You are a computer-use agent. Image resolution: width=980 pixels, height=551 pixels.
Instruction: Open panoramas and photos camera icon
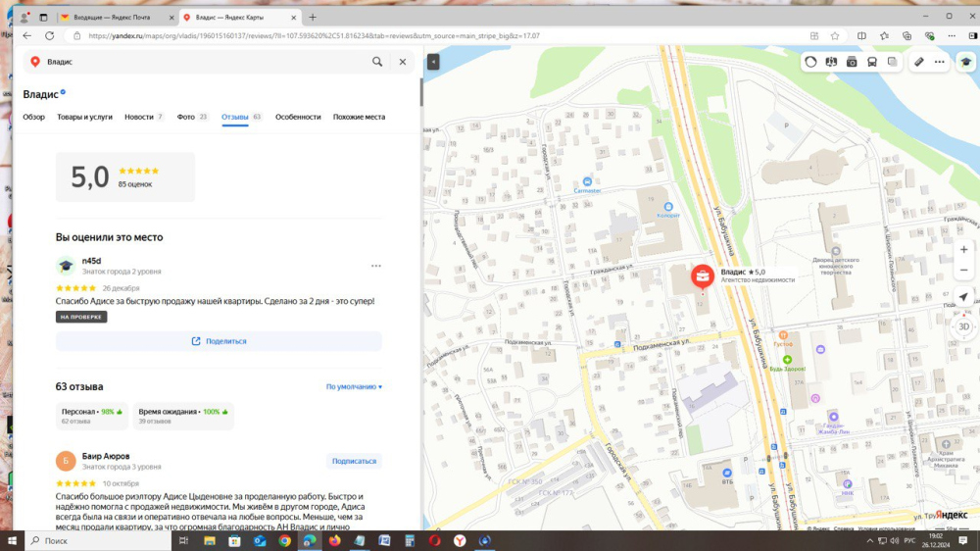click(x=852, y=62)
